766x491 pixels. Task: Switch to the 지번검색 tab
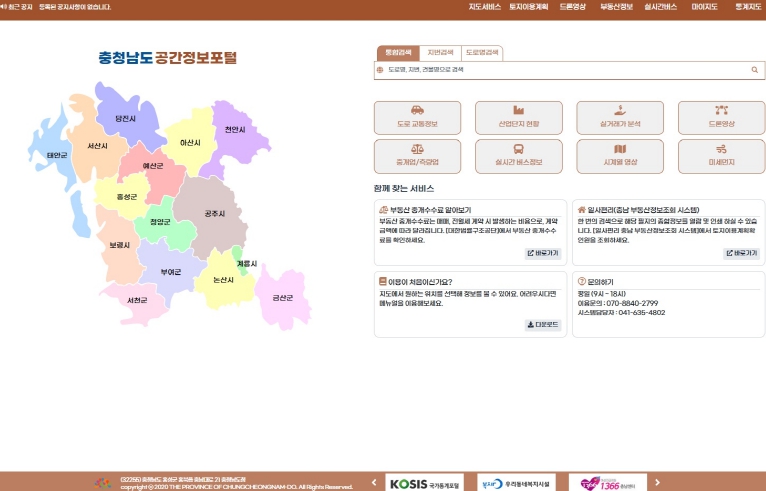point(440,52)
